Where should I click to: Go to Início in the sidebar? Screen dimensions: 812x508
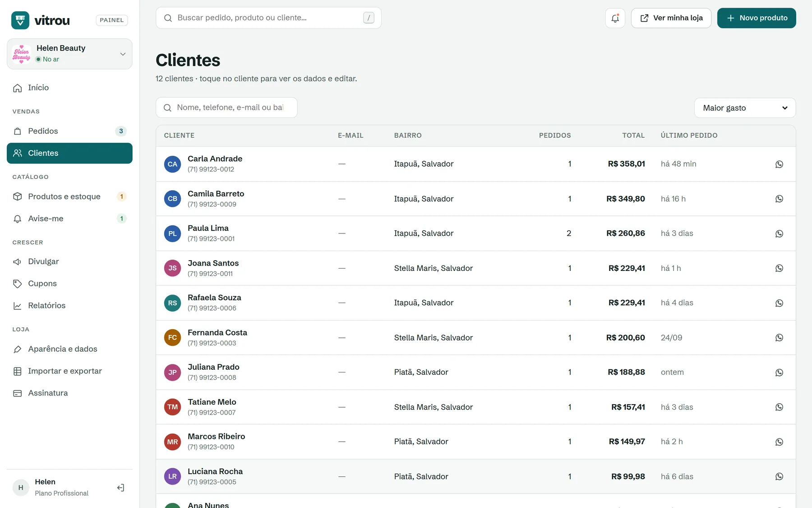(x=69, y=88)
